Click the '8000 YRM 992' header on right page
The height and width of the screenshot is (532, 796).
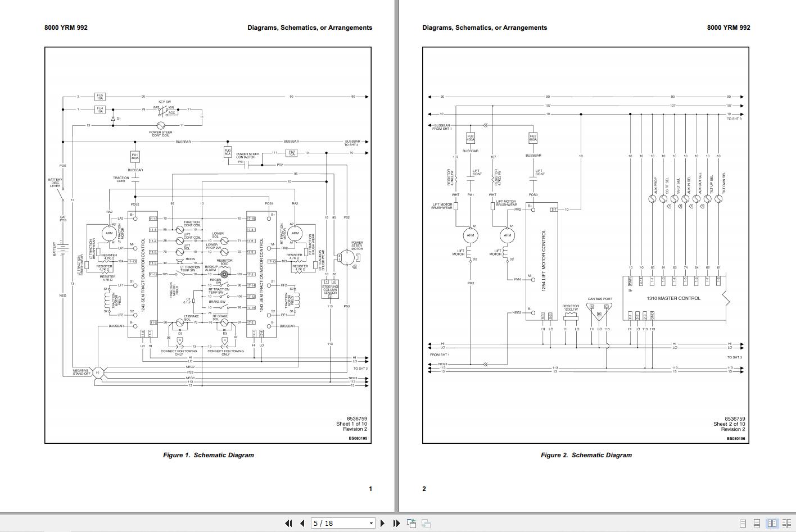pos(729,28)
